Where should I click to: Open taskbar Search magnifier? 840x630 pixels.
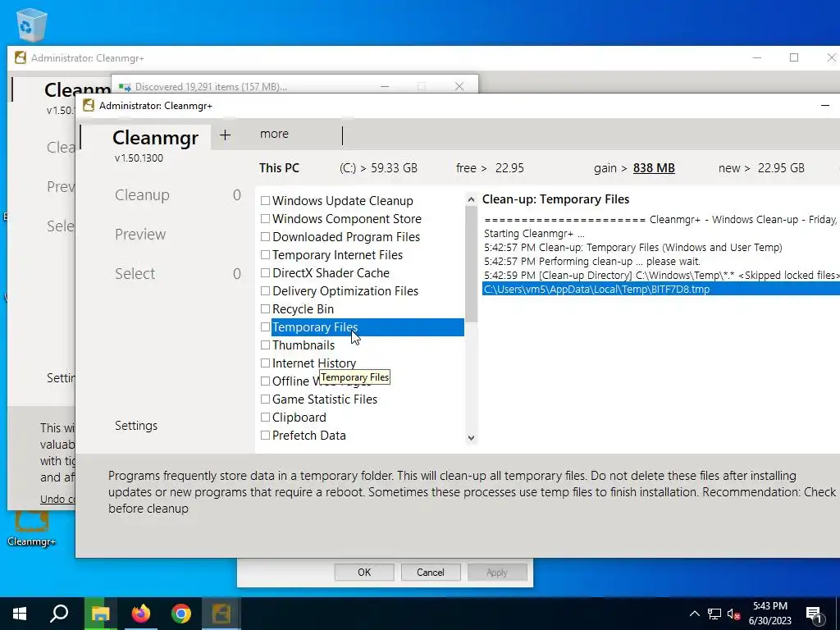tap(59, 614)
